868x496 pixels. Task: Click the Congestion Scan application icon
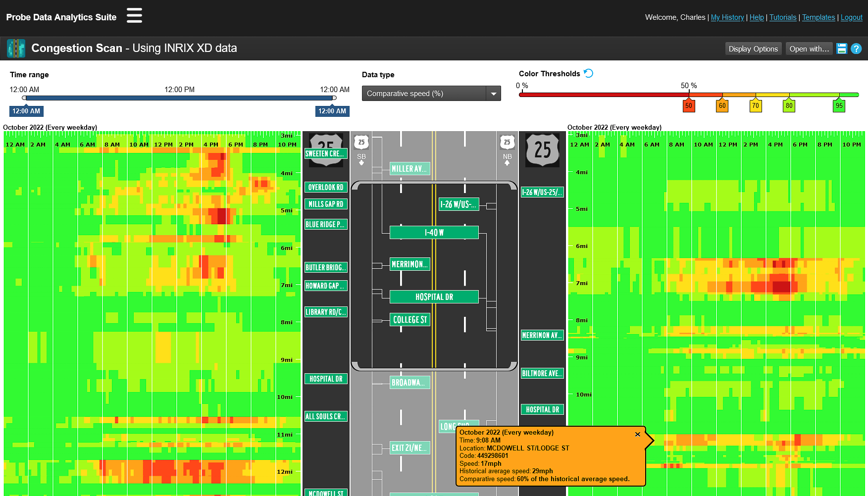(16, 48)
